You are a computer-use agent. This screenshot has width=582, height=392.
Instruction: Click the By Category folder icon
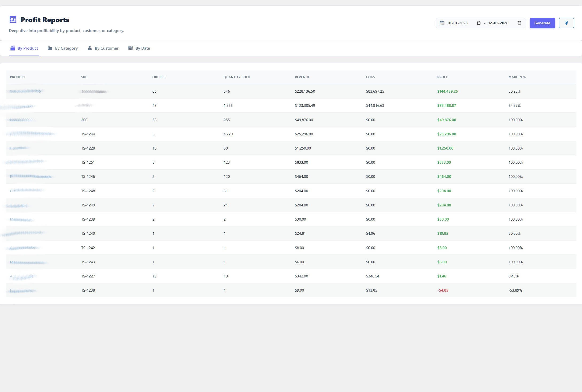point(50,48)
